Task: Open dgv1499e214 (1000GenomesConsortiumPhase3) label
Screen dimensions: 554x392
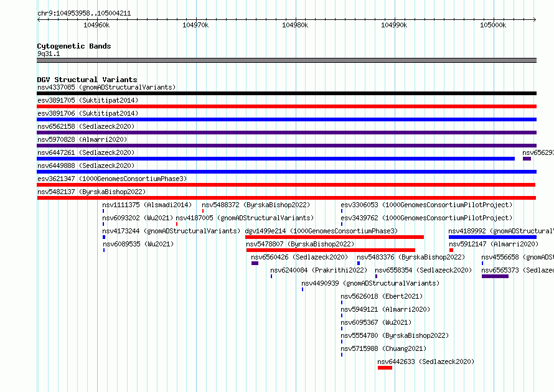Action: (321, 231)
